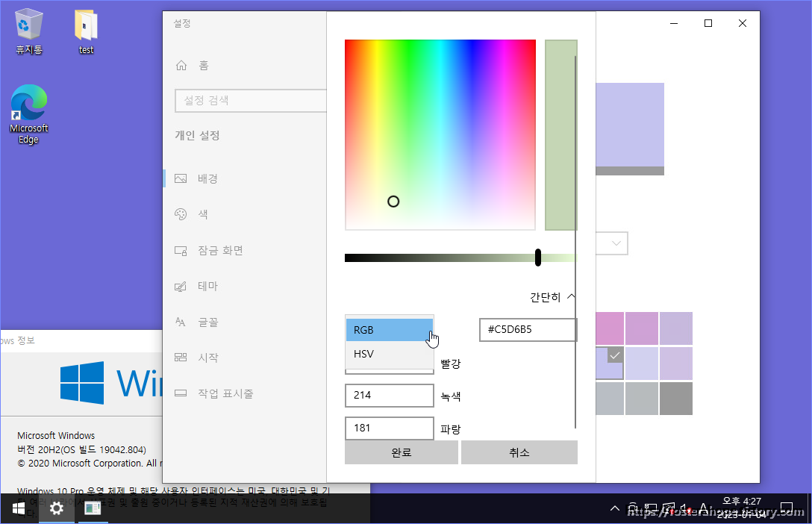Click the color spectrum picker area
The height and width of the screenshot is (524, 812).
(x=440, y=134)
